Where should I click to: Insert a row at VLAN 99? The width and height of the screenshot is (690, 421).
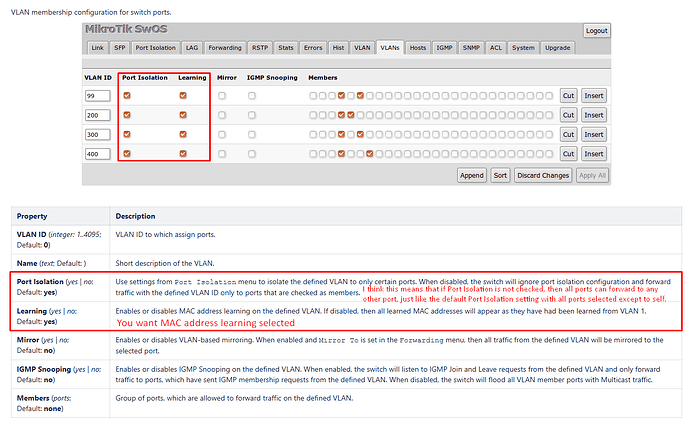pos(594,96)
